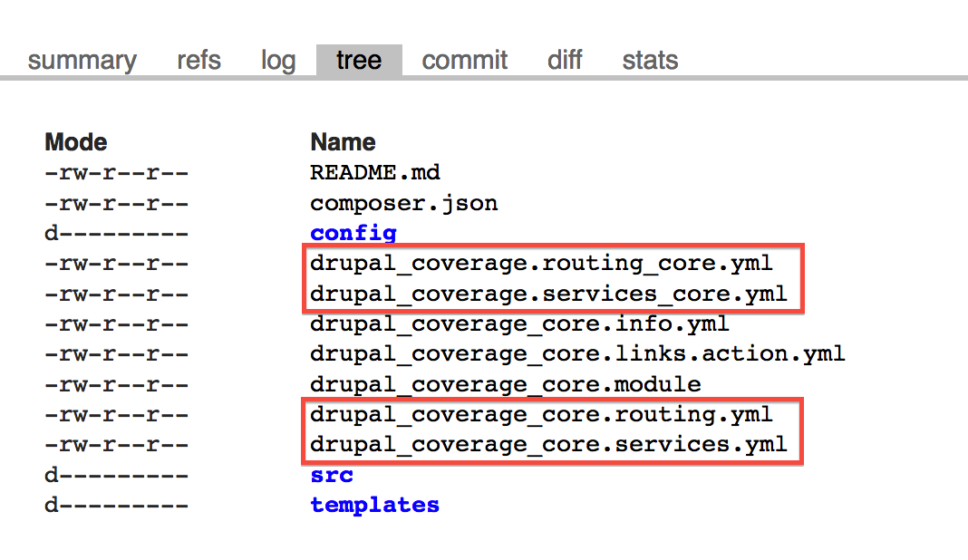Screen dimensions: 968x560
Task: Open the config directory link
Action: [353, 233]
